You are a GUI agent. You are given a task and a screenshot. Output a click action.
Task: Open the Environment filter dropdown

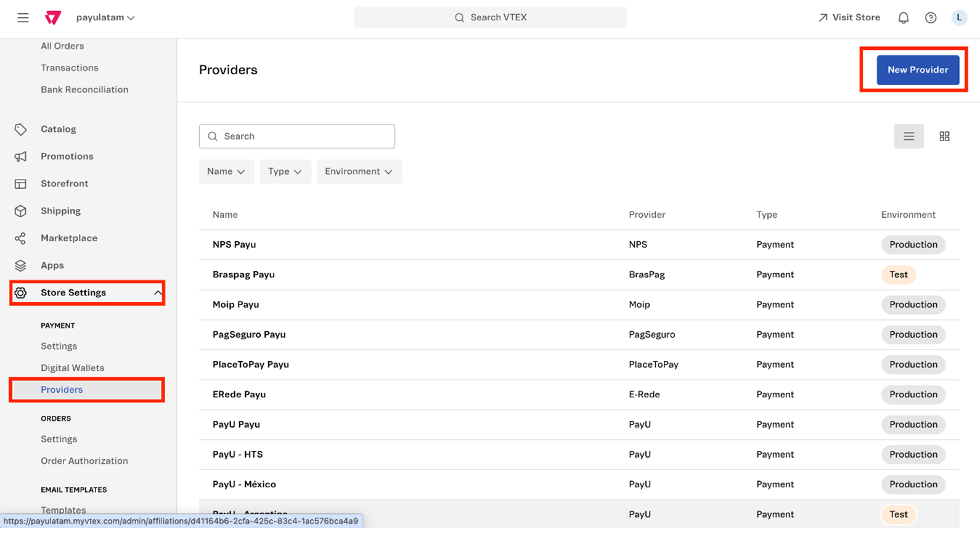pyautogui.click(x=359, y=171)
